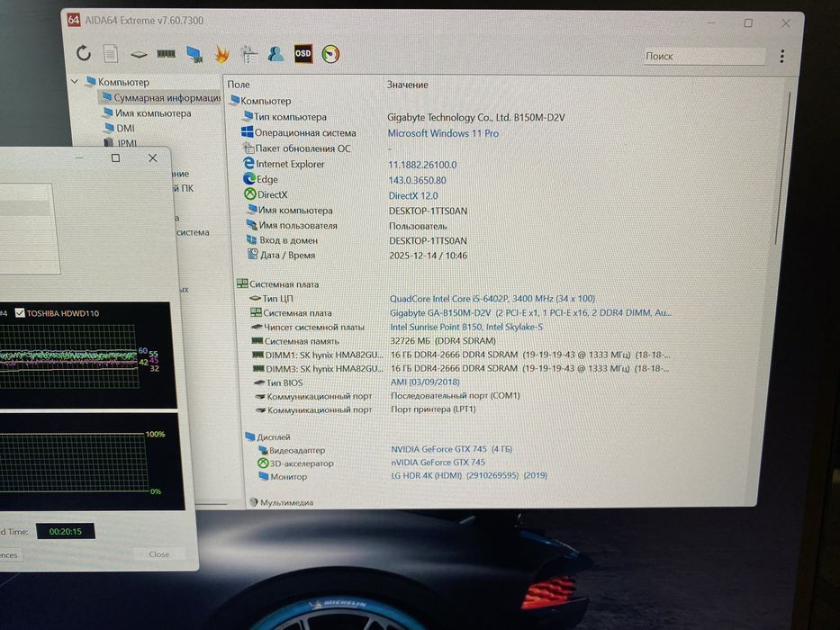Launch the system stability test flame icon
840x630 pixels.
(x=221, y=54)
